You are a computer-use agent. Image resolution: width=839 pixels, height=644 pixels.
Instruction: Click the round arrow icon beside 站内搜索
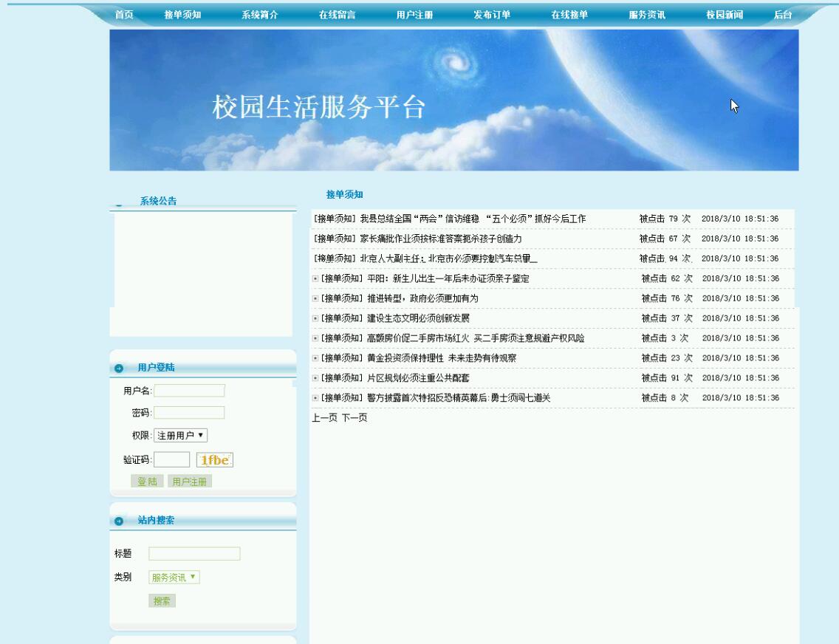[119, 521]
